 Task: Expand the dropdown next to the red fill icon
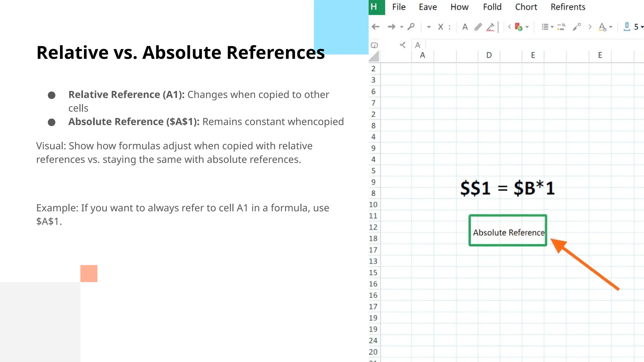[x=527, y=27]
